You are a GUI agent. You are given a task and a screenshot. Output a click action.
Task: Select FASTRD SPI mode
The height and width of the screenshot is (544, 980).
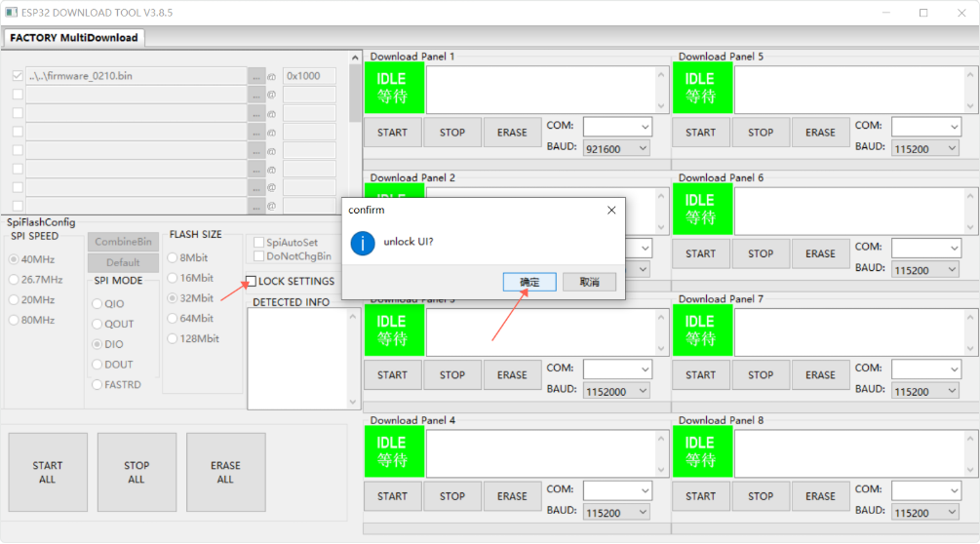pos(97,385)
